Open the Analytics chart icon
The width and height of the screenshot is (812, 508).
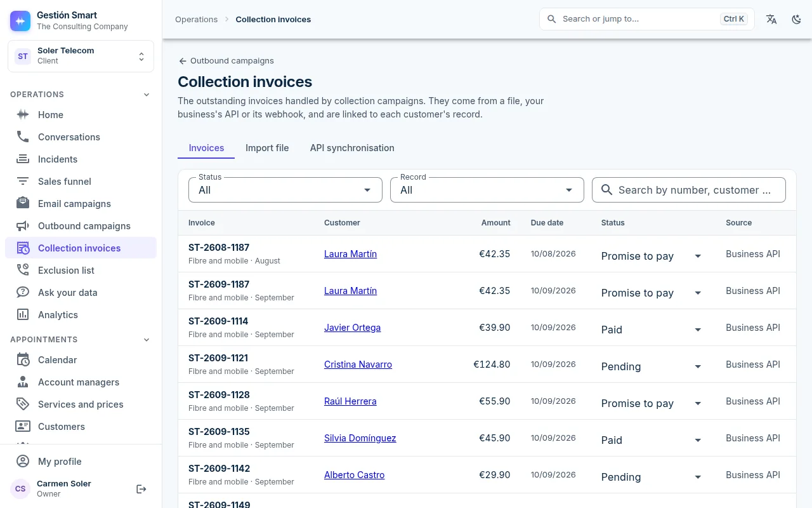point(23,315)
